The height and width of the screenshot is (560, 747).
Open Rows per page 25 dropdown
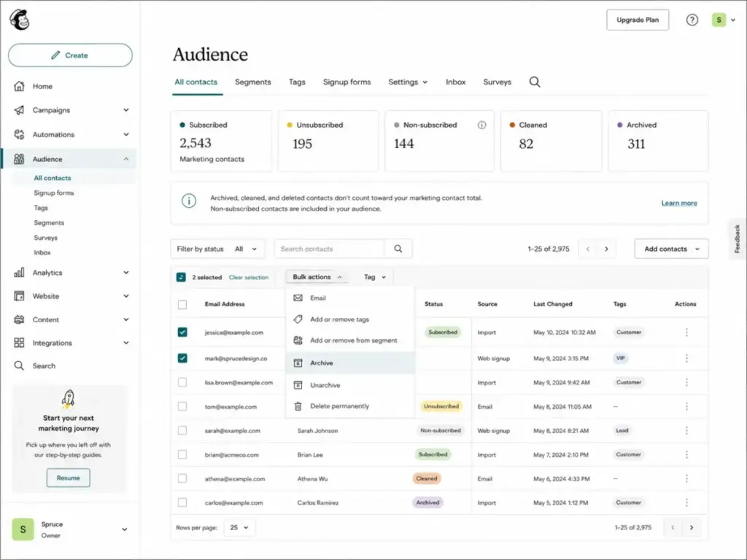(x=239, y=527)
